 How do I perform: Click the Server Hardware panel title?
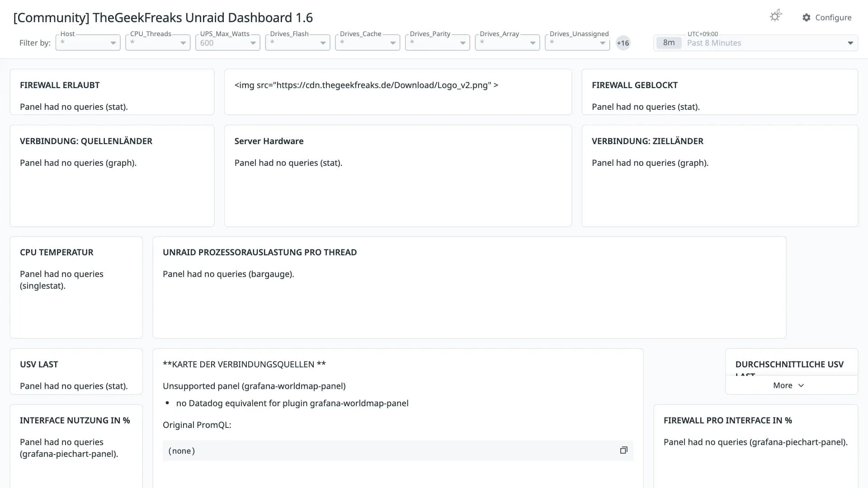(x=269, y=141)
